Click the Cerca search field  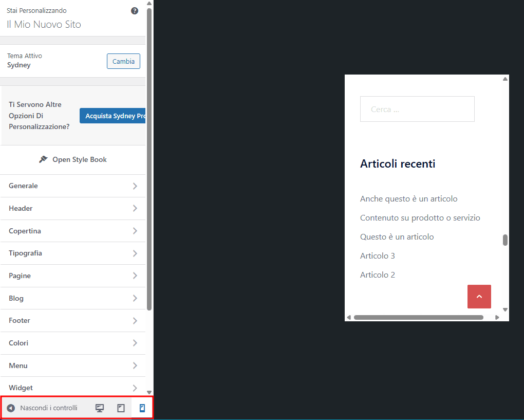click(x=417, y=108)
